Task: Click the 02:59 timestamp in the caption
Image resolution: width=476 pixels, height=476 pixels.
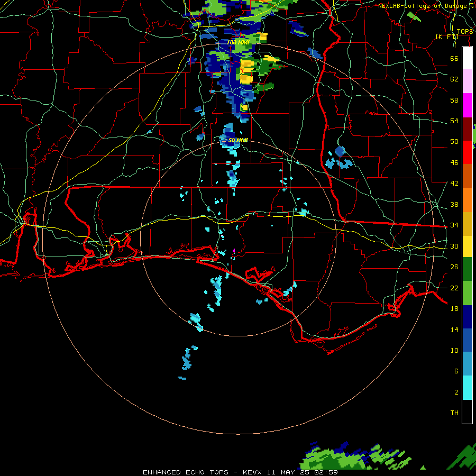Action: tap(326, 472)
